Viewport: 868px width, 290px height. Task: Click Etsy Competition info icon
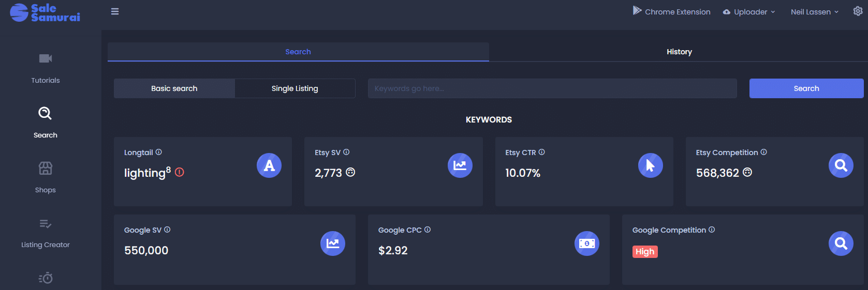(763, 152)
